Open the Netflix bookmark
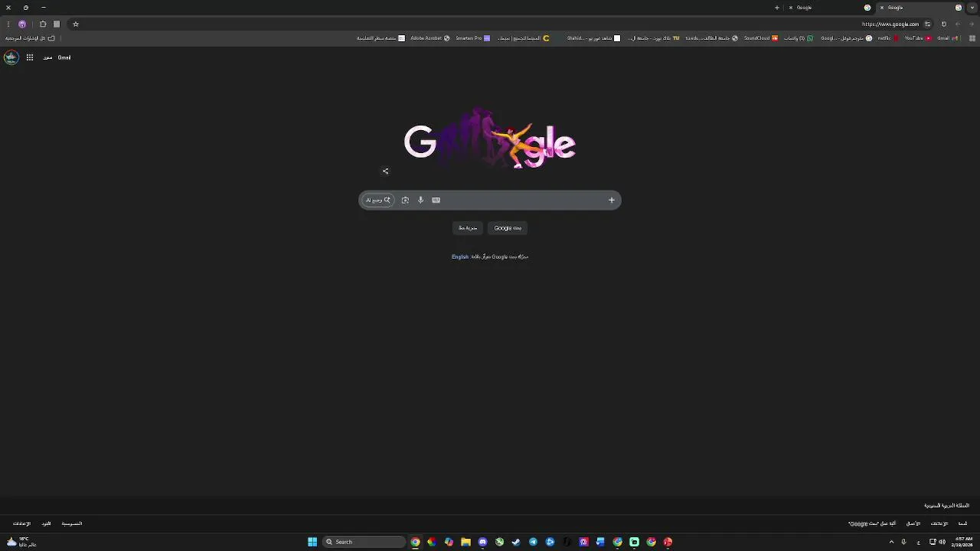Image resolution: width=980 pixels, height=551 pixels. coord(887,38)
